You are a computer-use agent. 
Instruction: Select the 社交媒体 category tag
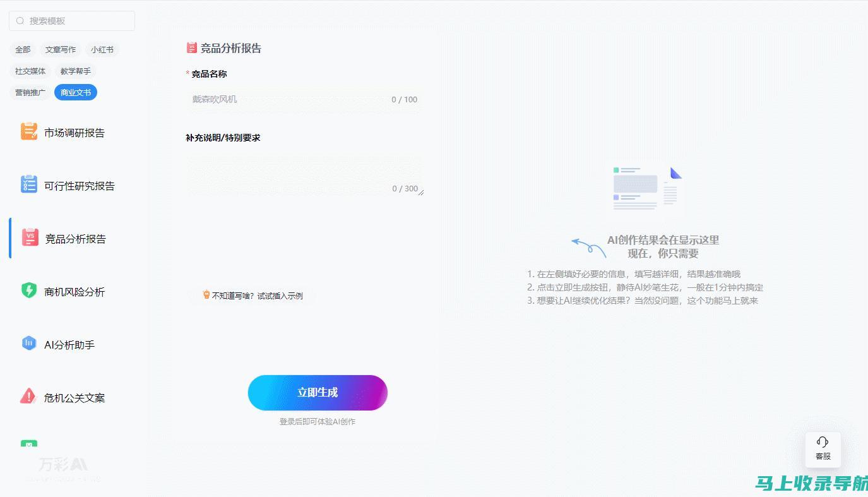pyautogui.click(x=30, y=71)
